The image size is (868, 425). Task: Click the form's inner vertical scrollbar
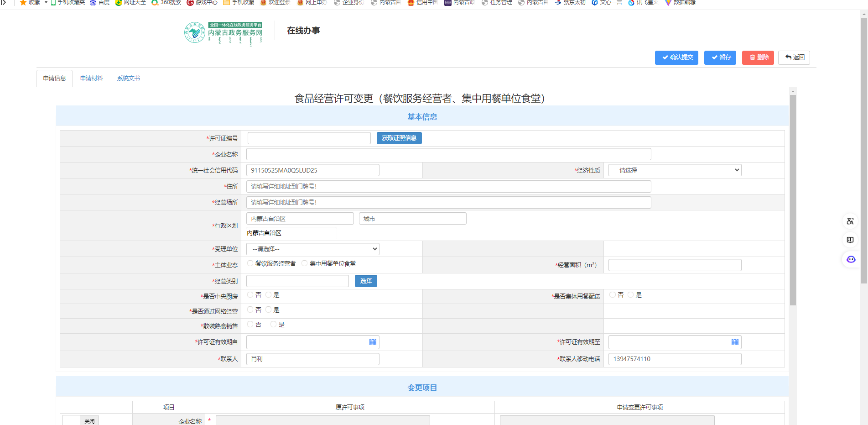coord(793,200)
